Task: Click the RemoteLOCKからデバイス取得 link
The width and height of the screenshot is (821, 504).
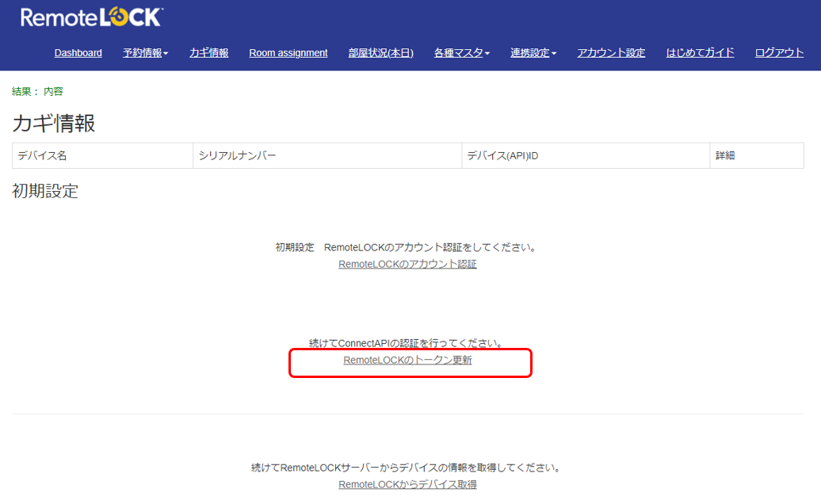Action: click(x=407, y=485)
